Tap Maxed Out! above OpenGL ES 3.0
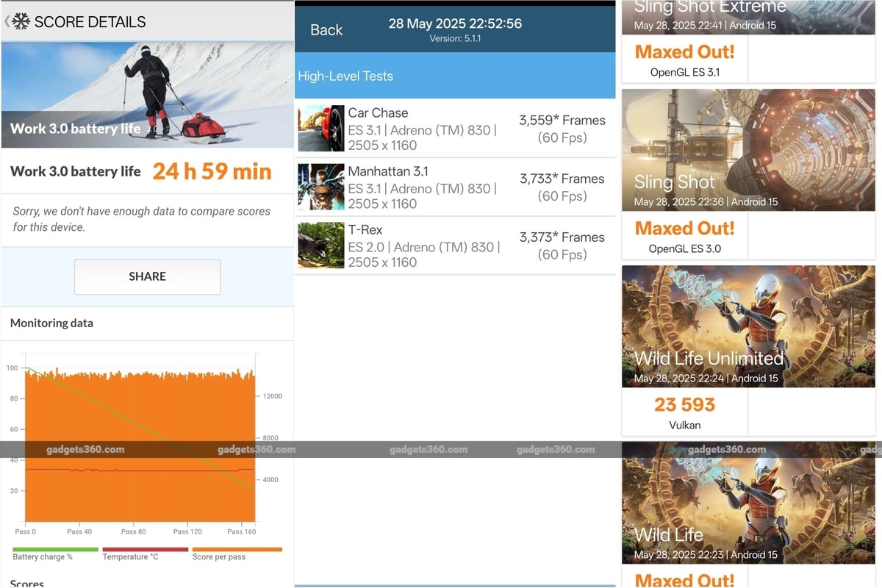This screenshot has width=882, height=588. tap(685, 228)
